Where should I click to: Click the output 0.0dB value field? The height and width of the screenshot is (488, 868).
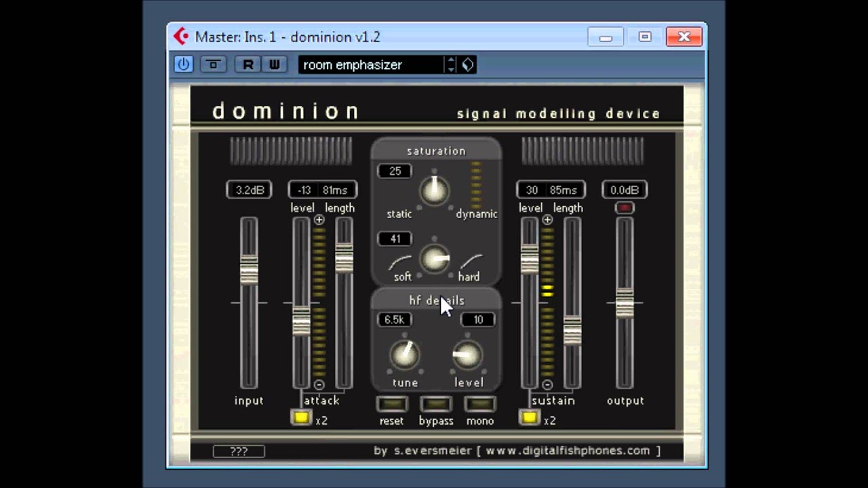pyautogui.click(x=625, y=190)
